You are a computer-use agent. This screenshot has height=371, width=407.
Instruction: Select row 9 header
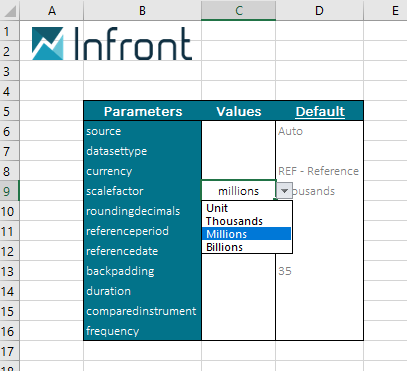[10, 191]
